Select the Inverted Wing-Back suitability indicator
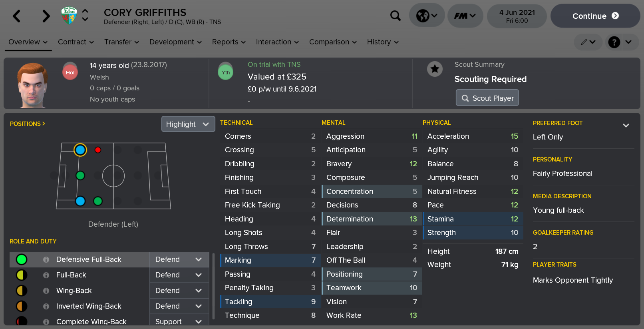 point(22,306)
